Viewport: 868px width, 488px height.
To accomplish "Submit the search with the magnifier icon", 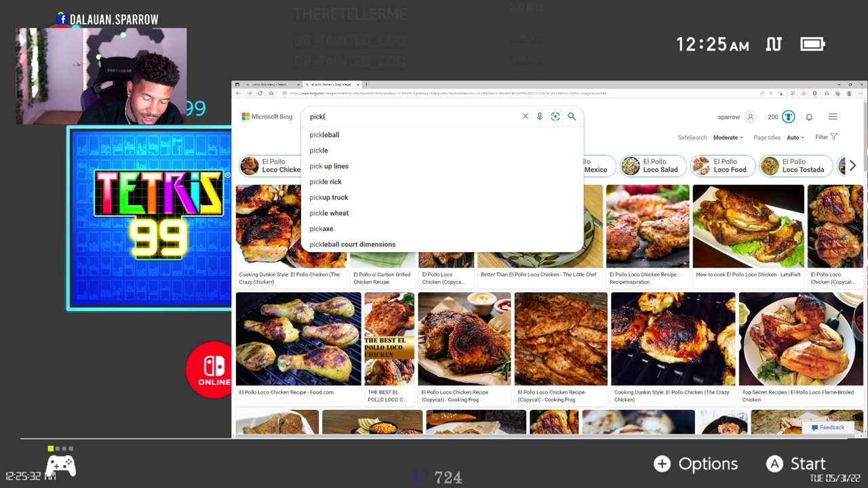I will click(x=572, y=117).
